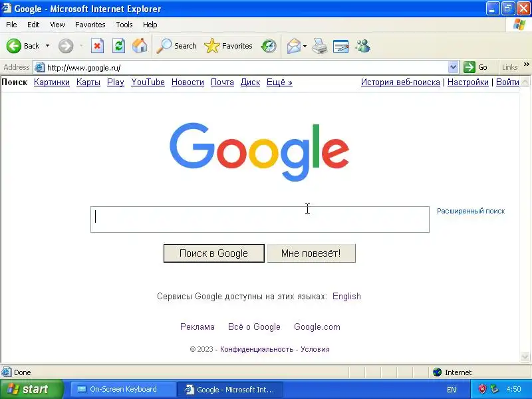Screen dimensions: 532x399
Task: Open the Favorites menu in the menu bar
Action: (x=90, y=25)
